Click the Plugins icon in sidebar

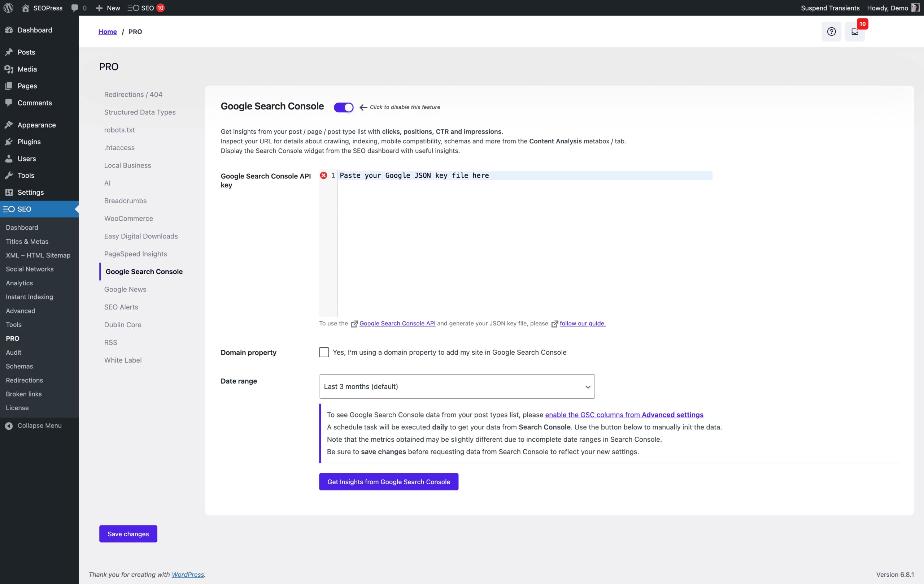tap(9, 142)
